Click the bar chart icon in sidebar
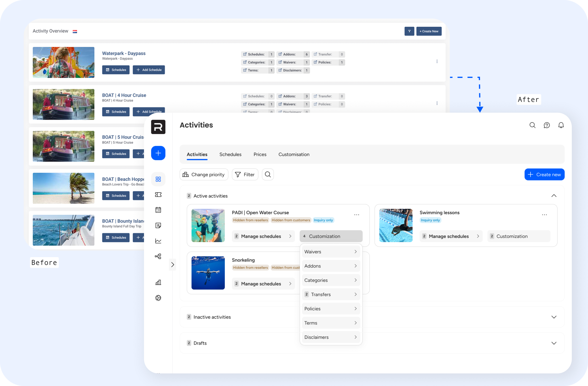 (x=158, y=282)
